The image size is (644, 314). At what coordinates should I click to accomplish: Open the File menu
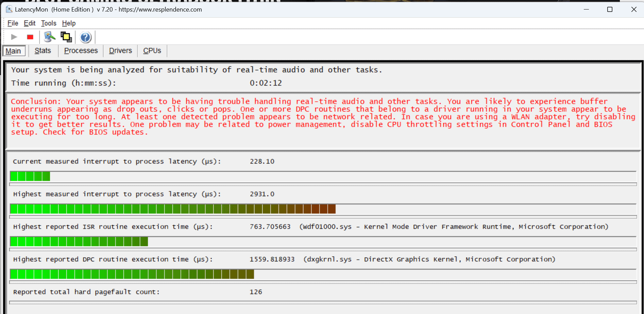coord(13,23)
